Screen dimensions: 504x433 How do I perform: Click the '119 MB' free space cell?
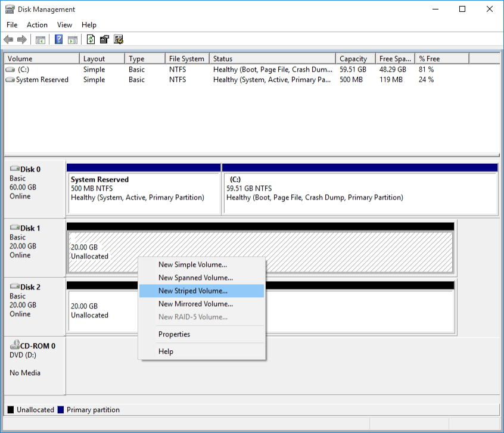[x=391, y=80]
